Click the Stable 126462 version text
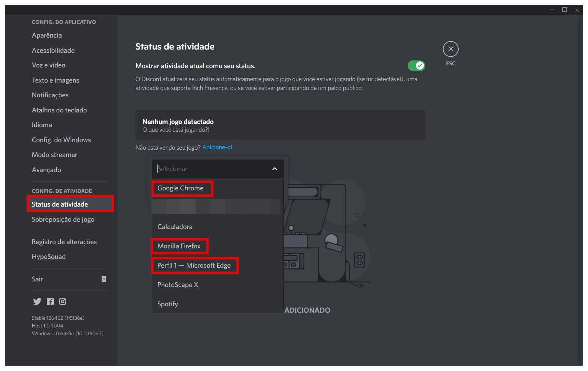The height and width of the screenshot is (371, 588). 58,318
